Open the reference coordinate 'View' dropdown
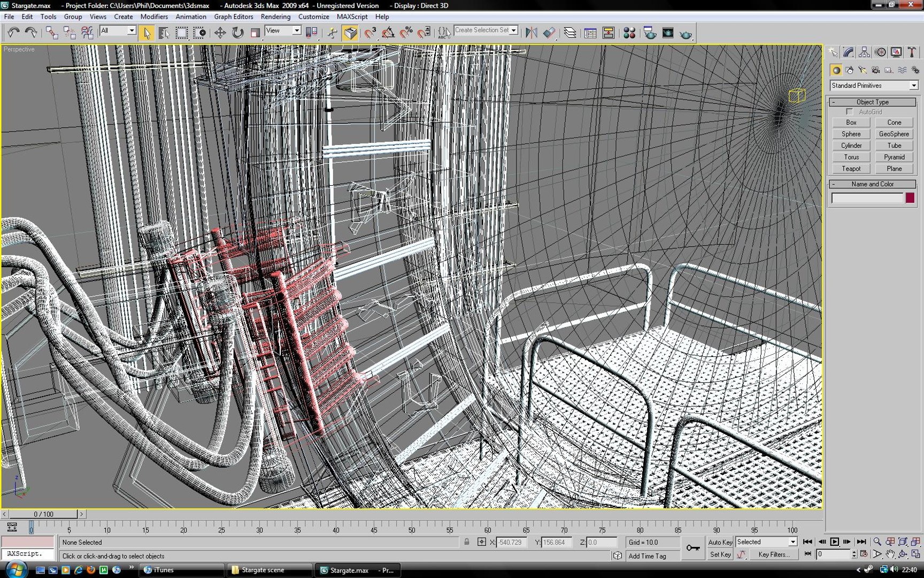 pos(283,31)
